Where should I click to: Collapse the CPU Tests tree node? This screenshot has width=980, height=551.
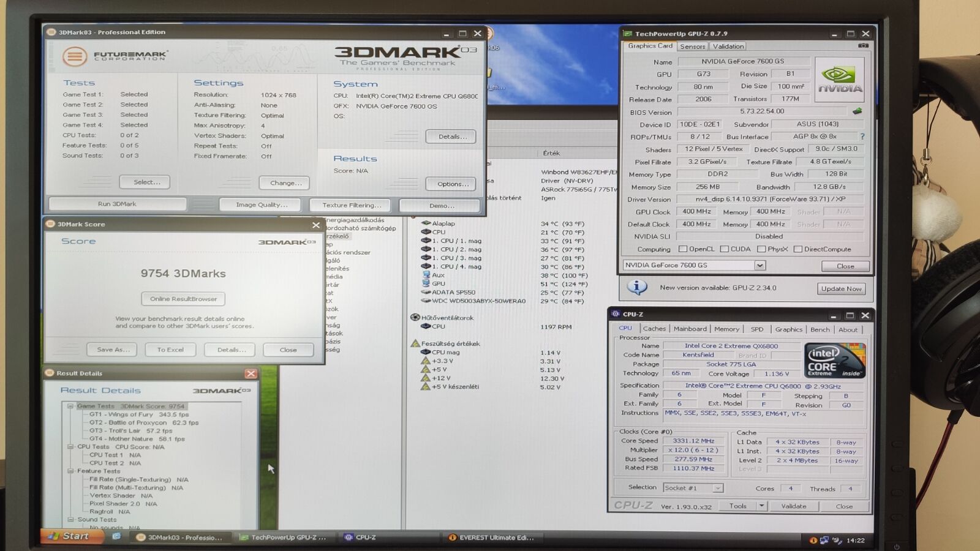point(70,446)
